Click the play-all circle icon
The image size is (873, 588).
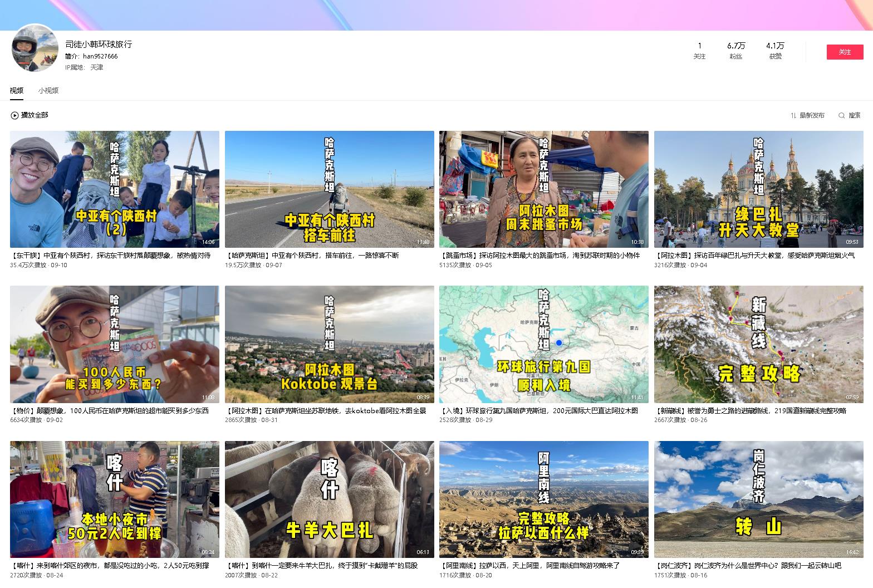(x=14, y=115)
